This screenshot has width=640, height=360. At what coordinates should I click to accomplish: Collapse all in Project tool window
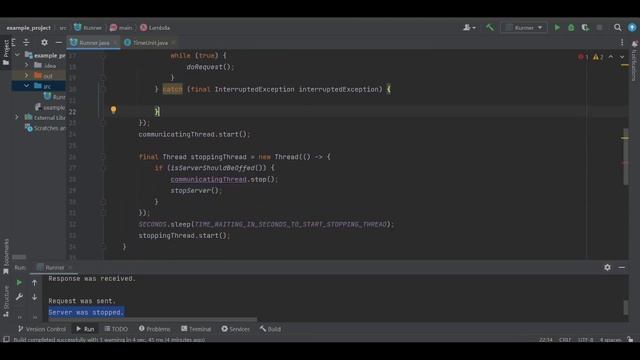click(27, 42)
